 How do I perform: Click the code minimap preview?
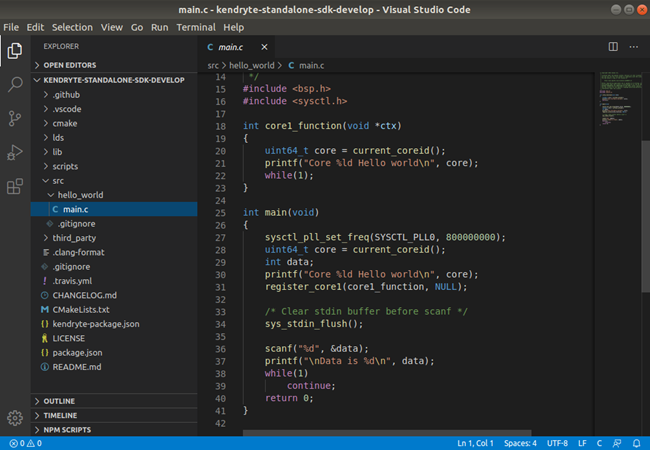click(x=620, y=99)
